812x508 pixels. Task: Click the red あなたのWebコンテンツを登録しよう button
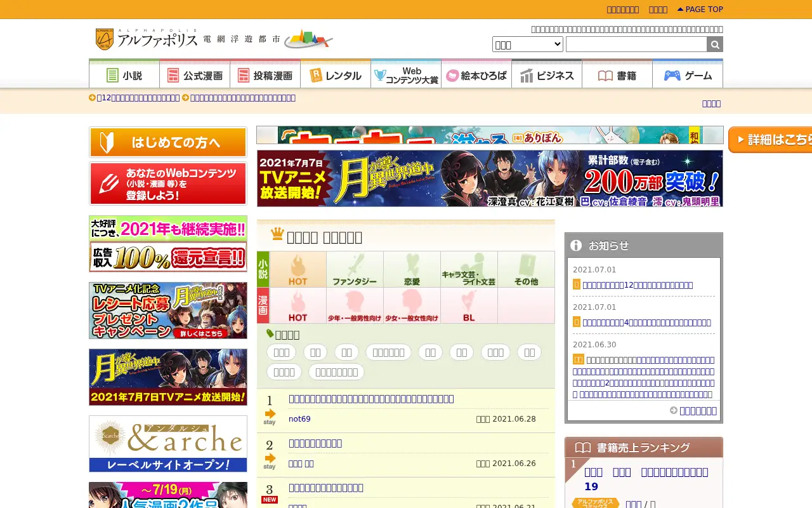click(168, 184)
